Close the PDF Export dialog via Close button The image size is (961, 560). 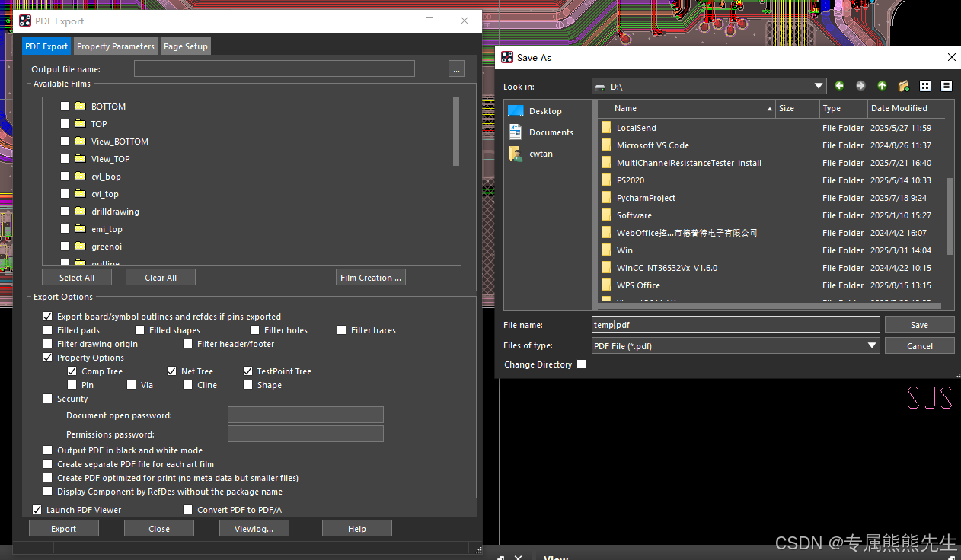point(159,529)
